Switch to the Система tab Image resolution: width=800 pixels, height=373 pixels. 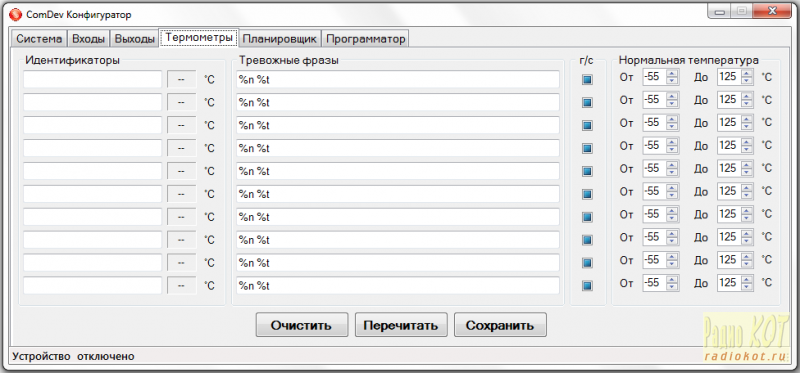tap(39, 39)
